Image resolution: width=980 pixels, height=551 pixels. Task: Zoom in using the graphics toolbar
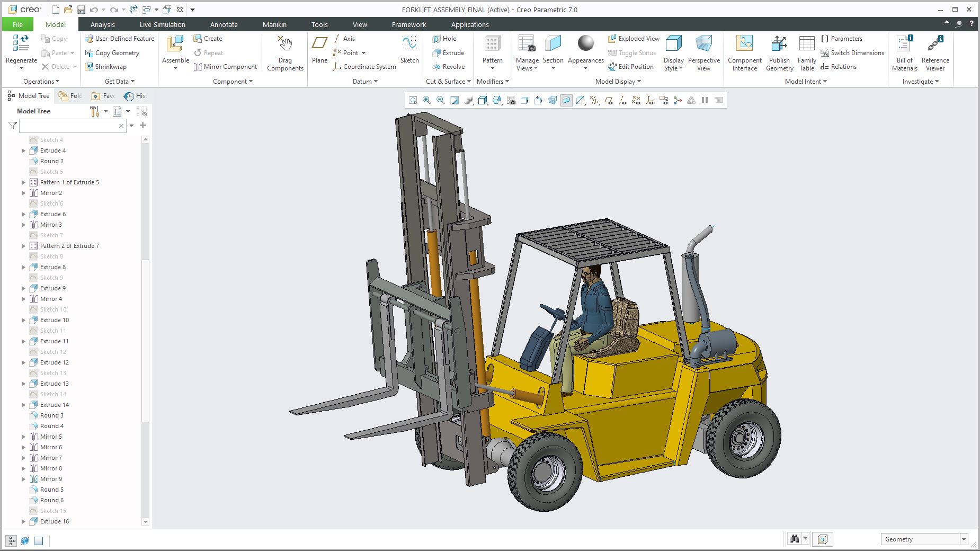(x=427, y=101)
